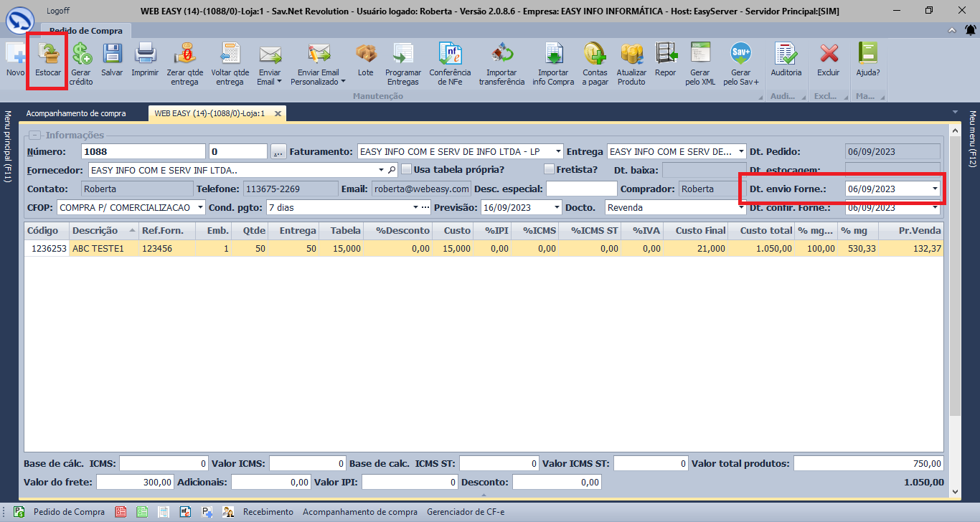Open the Dt. envio Forne. date dropdown
This screenshot has height=522, width=980.
[935, 189]
